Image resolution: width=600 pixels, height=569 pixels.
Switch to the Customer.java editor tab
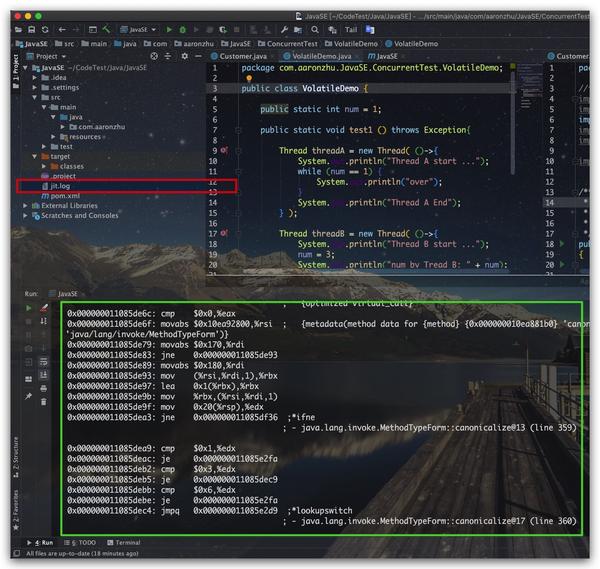point(242,56)
